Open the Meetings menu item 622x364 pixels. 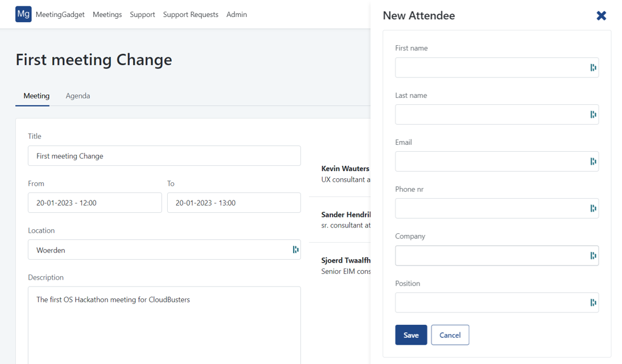coord(107,15)
